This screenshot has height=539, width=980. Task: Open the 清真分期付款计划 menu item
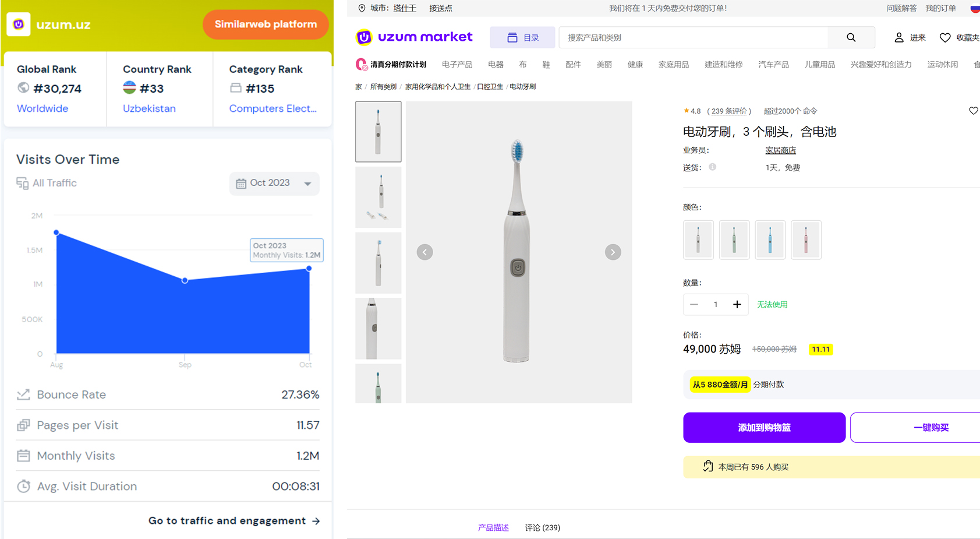pyautogui.click(x=391, y=65)
